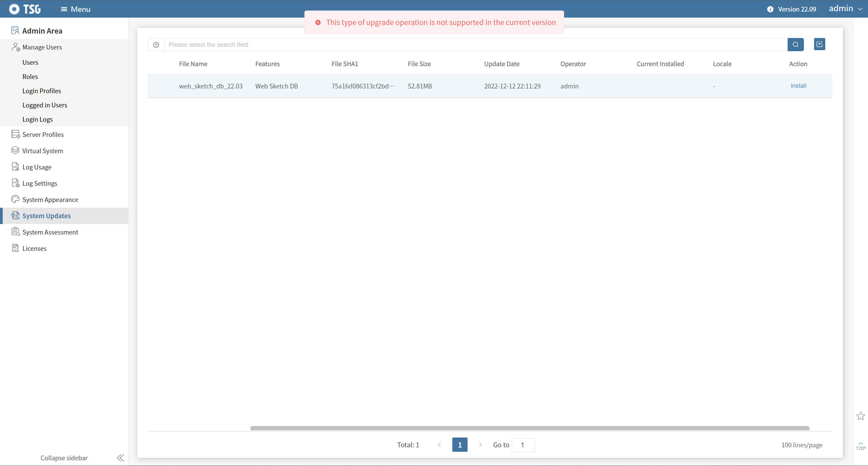Open Login Logs under Manage Users
Viewport: 868px width, 466px height.
coord(37,119)
